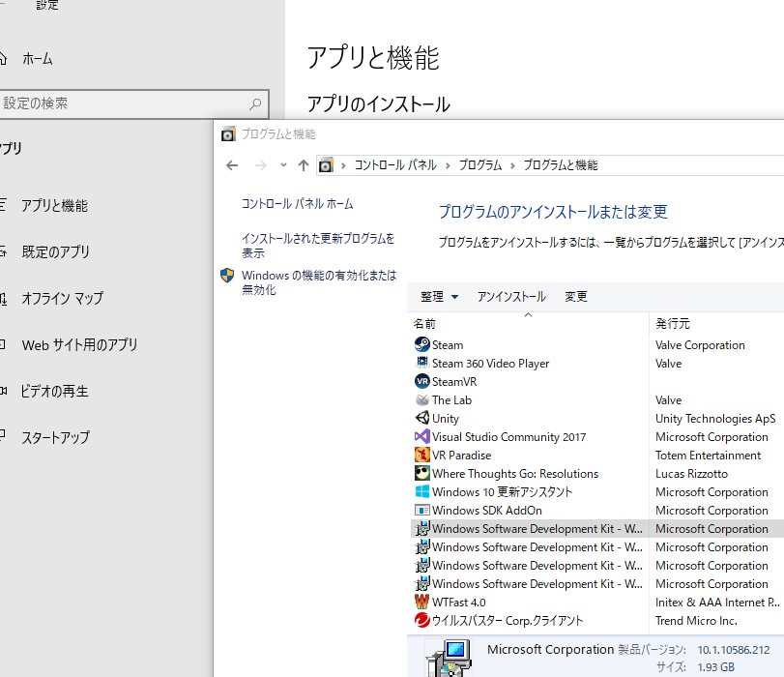Click Lucas Rizzotto publisher cell
The image size is (784, 677).
click(x=691, y=473)
